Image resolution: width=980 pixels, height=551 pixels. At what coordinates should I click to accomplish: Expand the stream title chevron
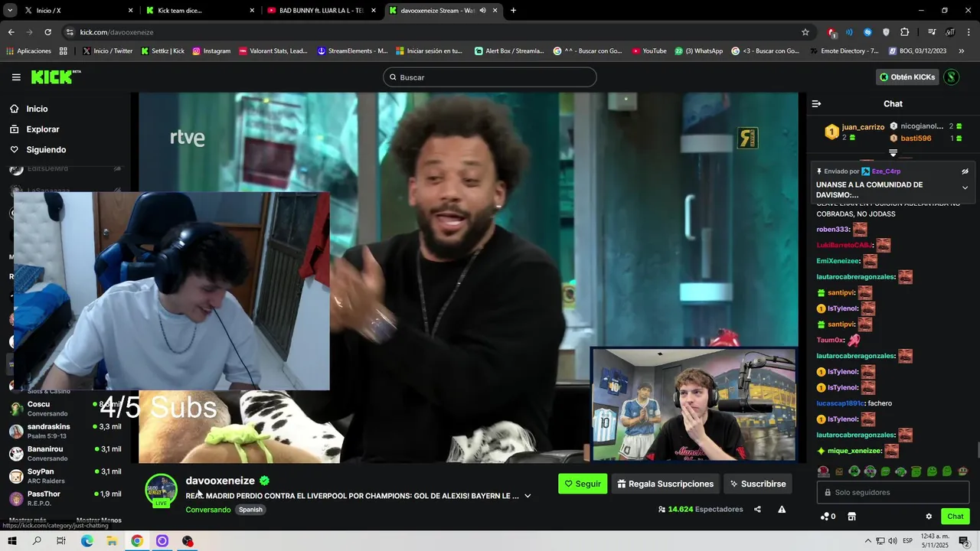coord(528,496)
